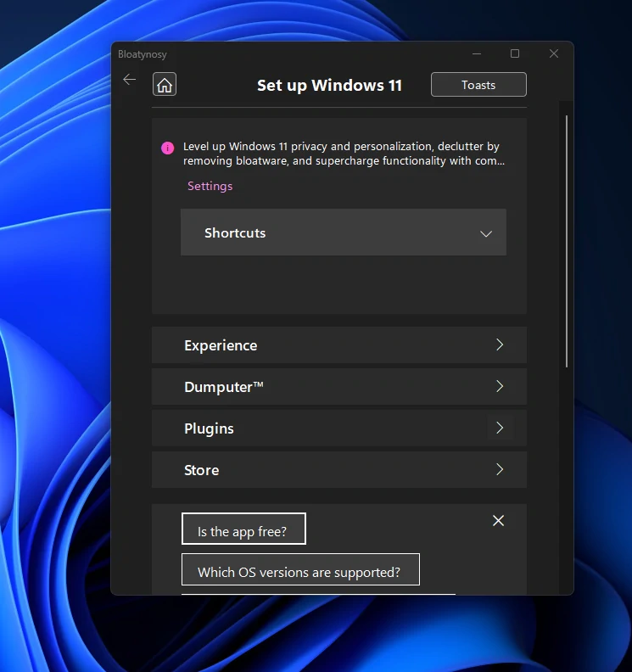The width and height of the screenshot is (632, 672).
Task: Click the "Set up Windows 11" heading
Action: pyautogui.click(x=329, y=86)
